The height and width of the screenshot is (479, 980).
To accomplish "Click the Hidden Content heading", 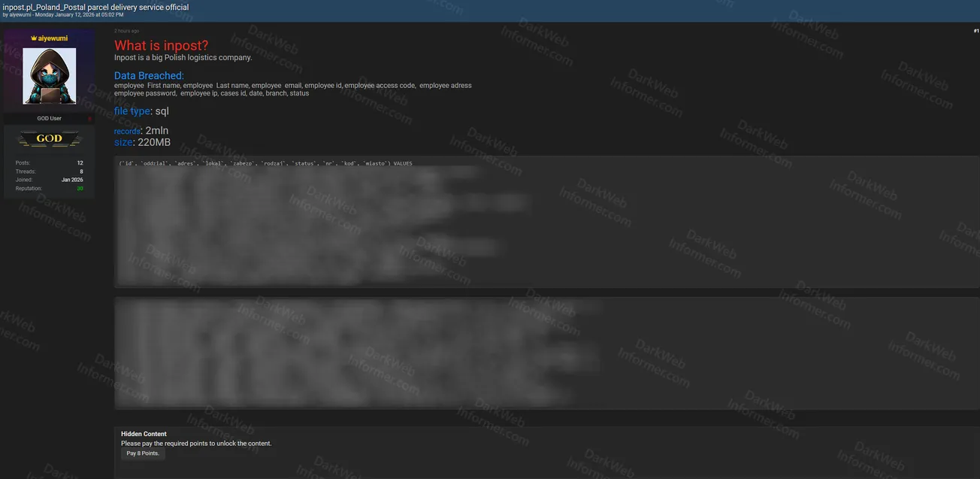I will pyautogui.click(x=144, y=434).
